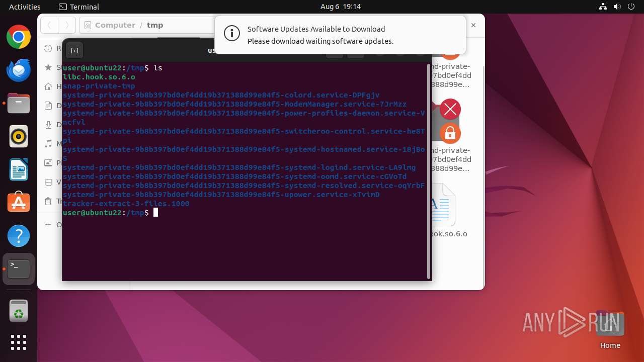Click tracker-extract-3-files.1000 in Terminal
Image resolution: width=644 pixels, height=362 pixels.
pyautogui.click(x=126, y=204)
